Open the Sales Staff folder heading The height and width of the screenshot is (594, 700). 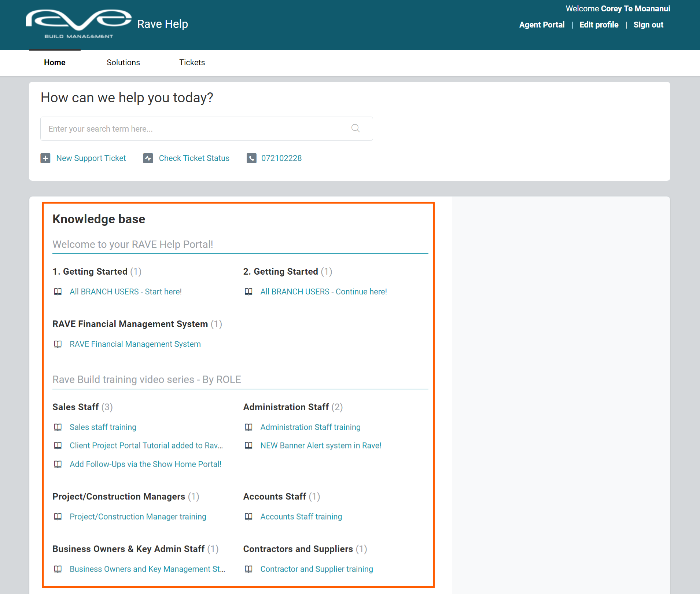coord(75,407)
